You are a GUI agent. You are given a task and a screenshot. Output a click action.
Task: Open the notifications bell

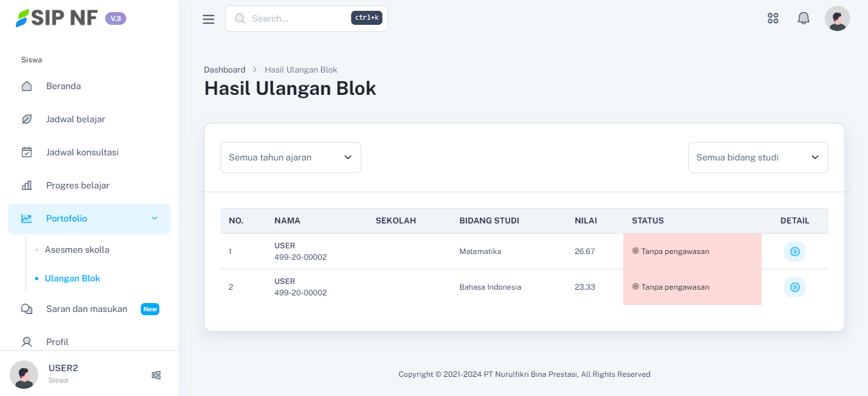(804, 18)
